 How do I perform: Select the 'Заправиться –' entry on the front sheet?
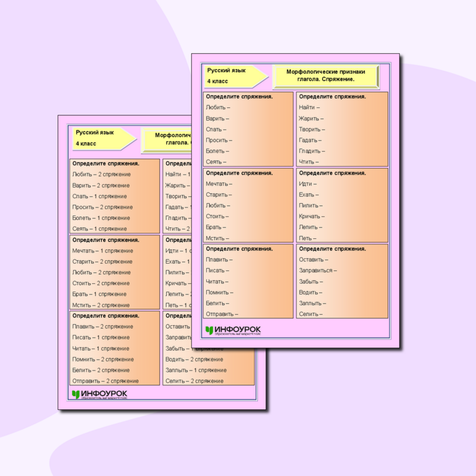tap(317, 270)
